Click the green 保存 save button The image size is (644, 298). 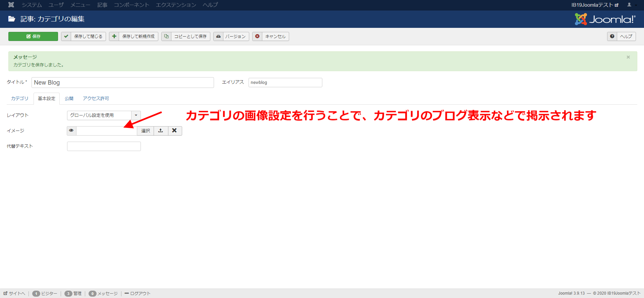(33, 36)
